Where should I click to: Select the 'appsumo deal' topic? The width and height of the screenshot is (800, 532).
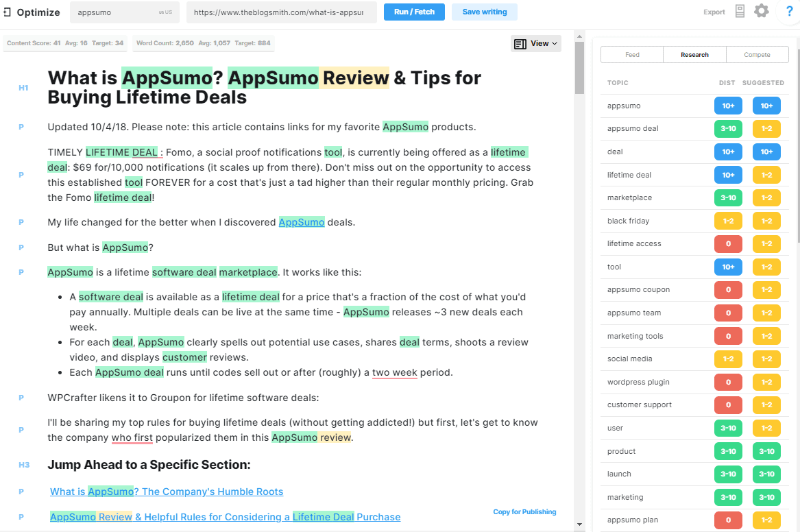click(x=694, y=128)
